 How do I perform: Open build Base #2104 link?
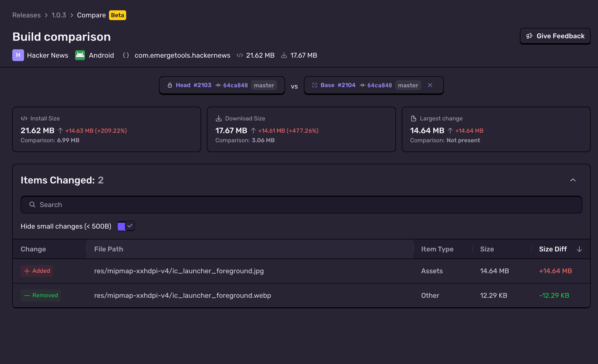coord(338,85)
